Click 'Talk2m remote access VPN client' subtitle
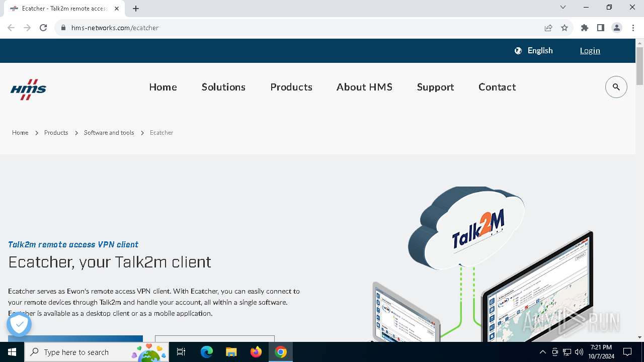Image resolution: width=644 pixels, height=362 pixels. pyautogui.click(x=73, y=245)
